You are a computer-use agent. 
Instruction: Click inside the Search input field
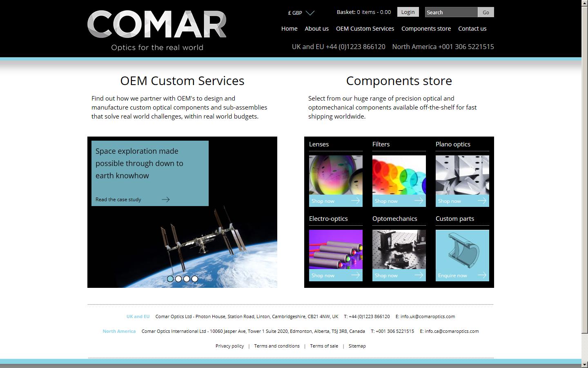pyautogui.click(x=451, y=12)
